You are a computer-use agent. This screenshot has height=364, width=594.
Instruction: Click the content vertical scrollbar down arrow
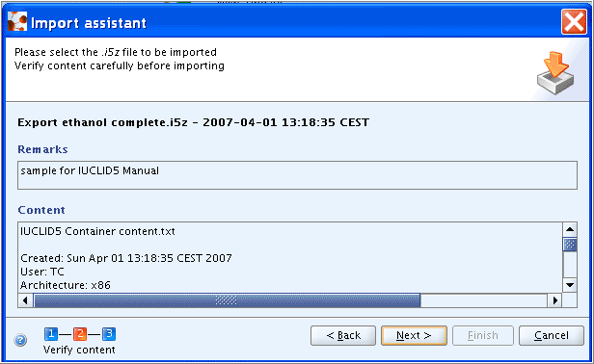[570, 285]
